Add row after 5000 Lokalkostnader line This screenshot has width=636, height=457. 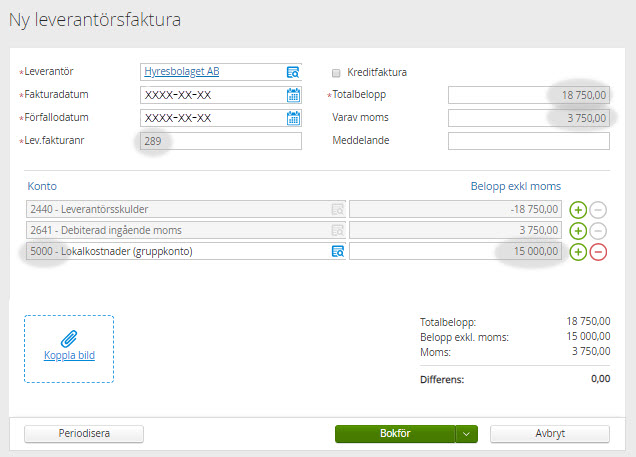578,252
